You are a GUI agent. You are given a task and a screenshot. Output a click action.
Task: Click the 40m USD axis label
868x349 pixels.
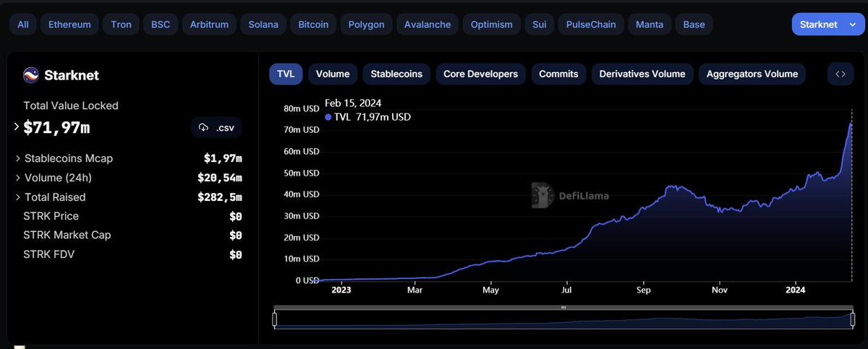(x=301, y=194)
